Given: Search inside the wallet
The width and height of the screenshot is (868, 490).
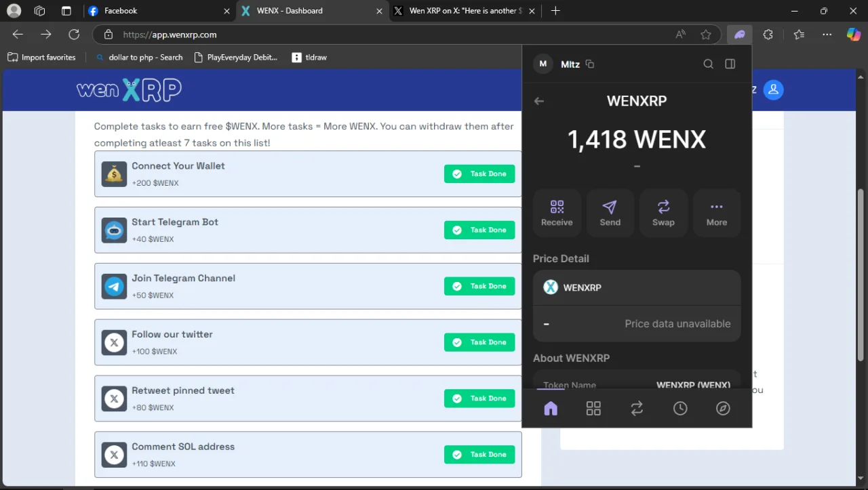Looking at the screenshot, I should coord(708,64).
